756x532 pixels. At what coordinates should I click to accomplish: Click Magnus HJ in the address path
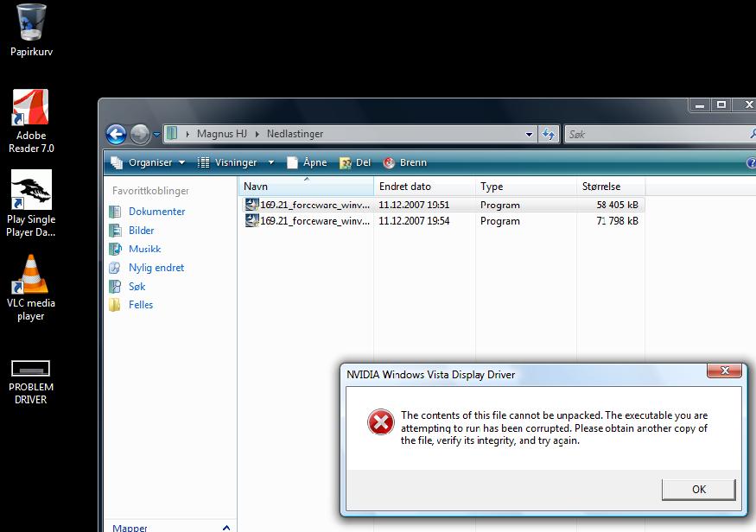(x=222, y=134)
